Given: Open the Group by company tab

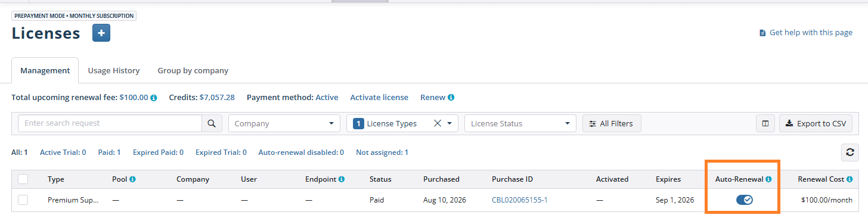Looking at the screenshot, I should [193, 70].
